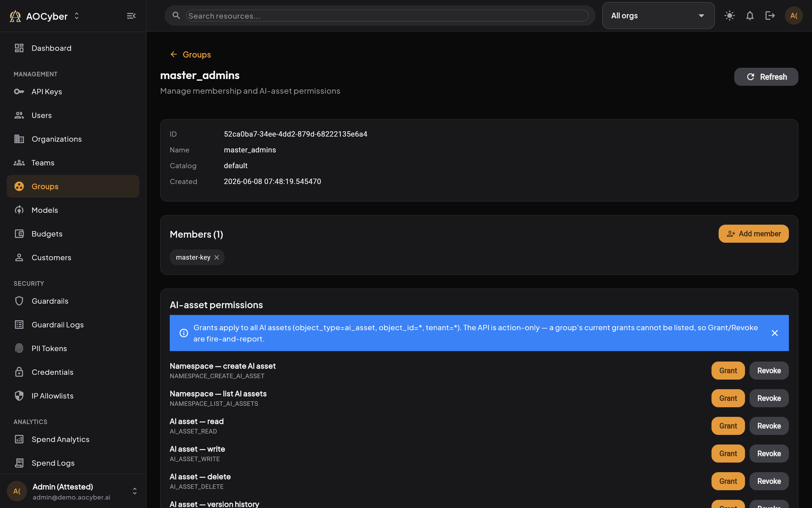
Task: Expand the Admin (Attested) account menu
Action: tap(134, 491)
